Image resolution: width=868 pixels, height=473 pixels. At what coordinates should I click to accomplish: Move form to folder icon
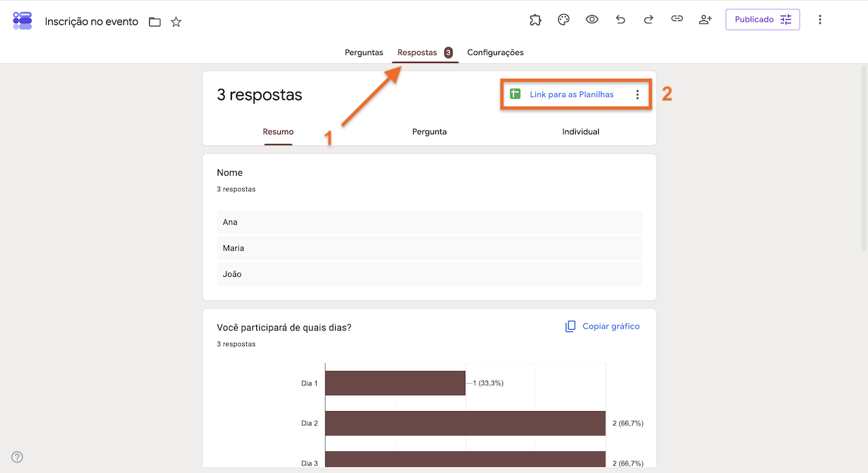point(155,22)
